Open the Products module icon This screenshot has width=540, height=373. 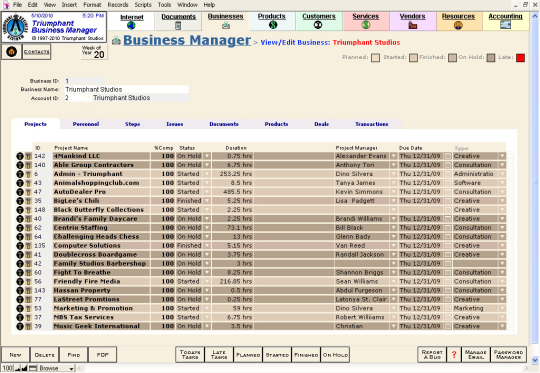(273, 25)
